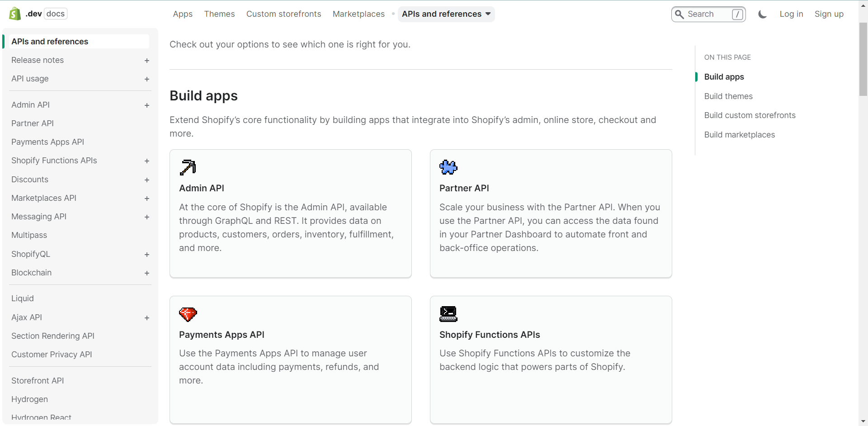
Task: Click the Sign up link
Action: click(x=829, y=14)
